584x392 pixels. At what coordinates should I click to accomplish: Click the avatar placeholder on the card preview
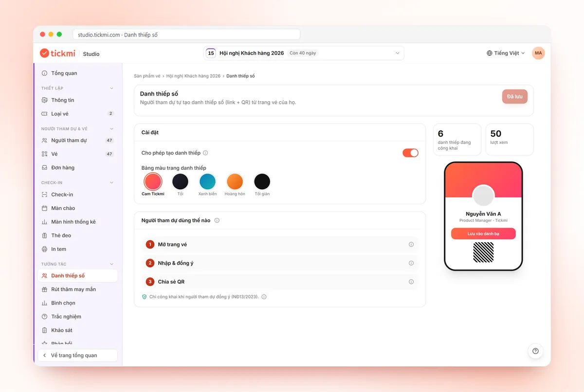(x=483, y=196)
